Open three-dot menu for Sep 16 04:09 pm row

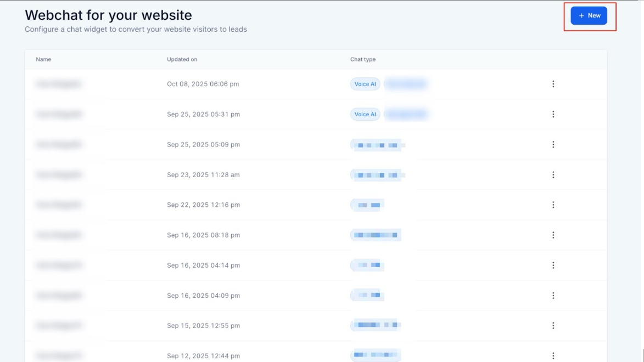click(553, 295)
